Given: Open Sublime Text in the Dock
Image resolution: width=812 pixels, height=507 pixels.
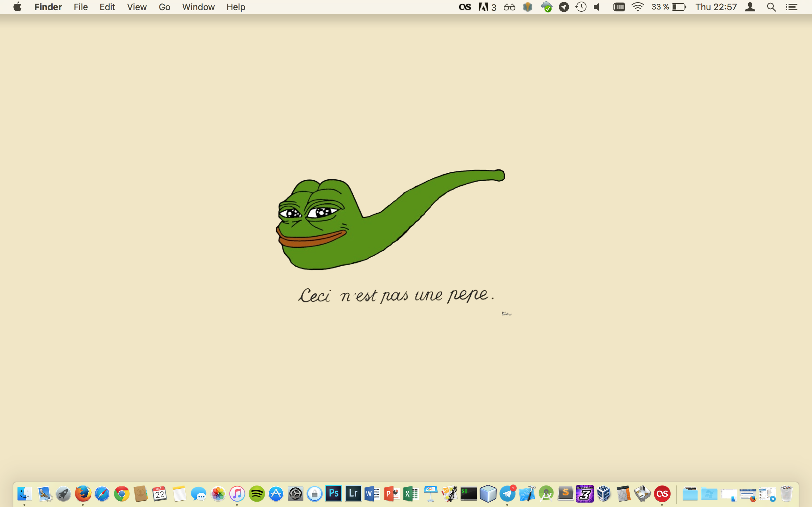Looking at the screenshot, I should point(565,494).
